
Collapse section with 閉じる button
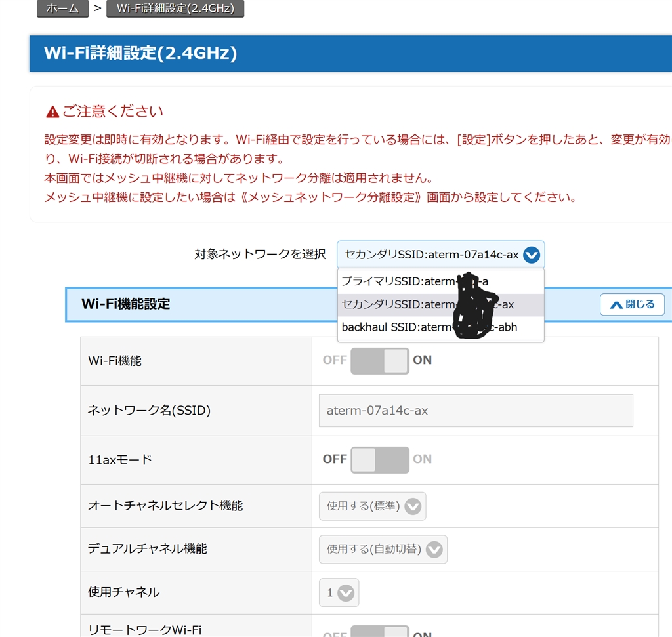(632, 304)
